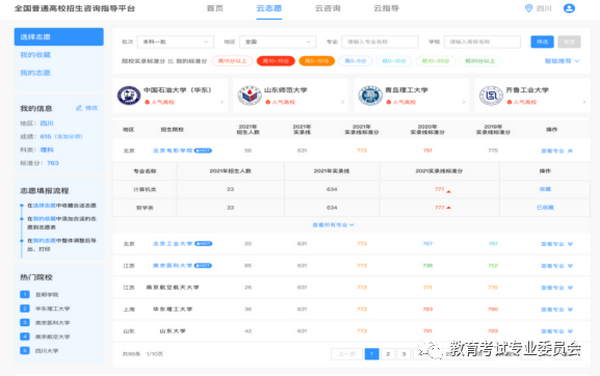Open 北京电影学院 school link
The image size is (600, 376).
coord(173,151)
